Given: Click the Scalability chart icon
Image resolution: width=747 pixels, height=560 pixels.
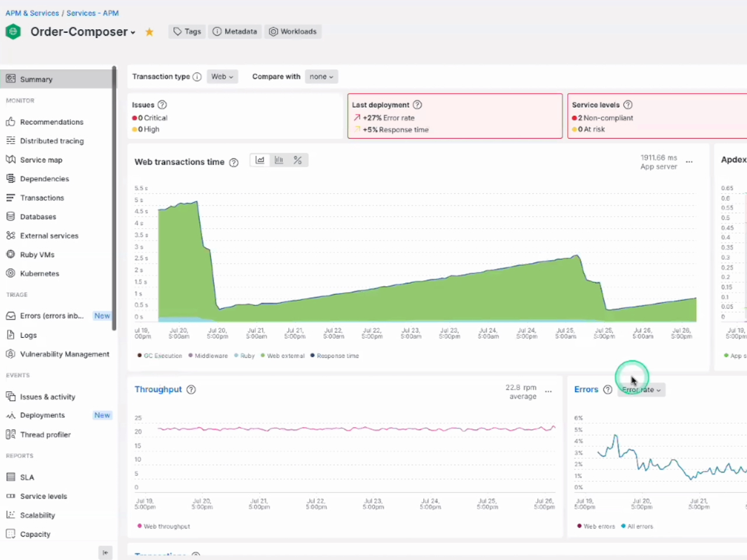Looking at the screenshot, I should click(11, 515).
